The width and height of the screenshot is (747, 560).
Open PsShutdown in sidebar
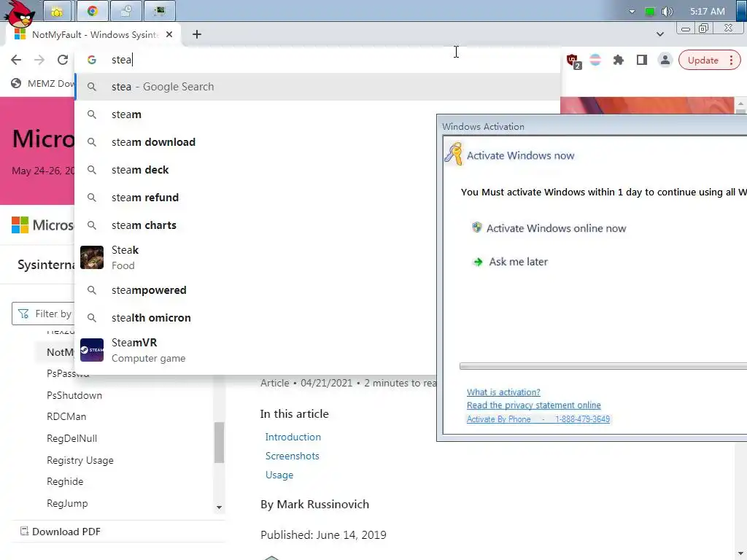[x=74, y=395]
